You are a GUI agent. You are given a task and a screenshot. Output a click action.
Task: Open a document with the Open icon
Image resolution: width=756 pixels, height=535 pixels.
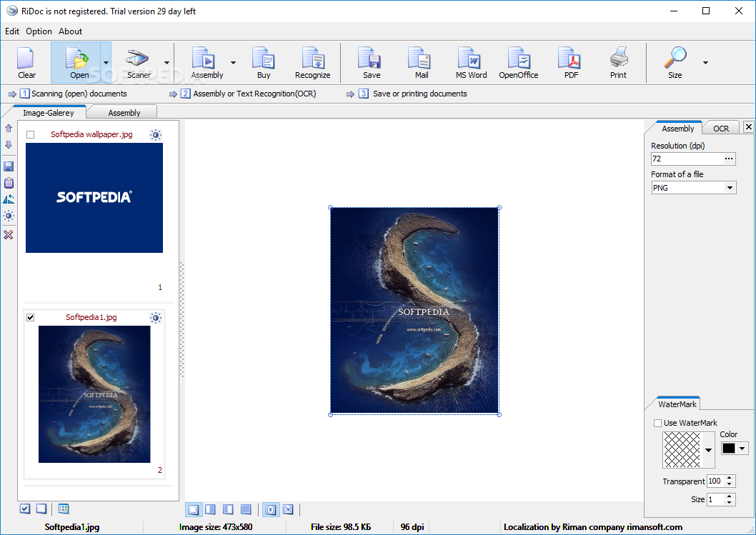(77, 63)
